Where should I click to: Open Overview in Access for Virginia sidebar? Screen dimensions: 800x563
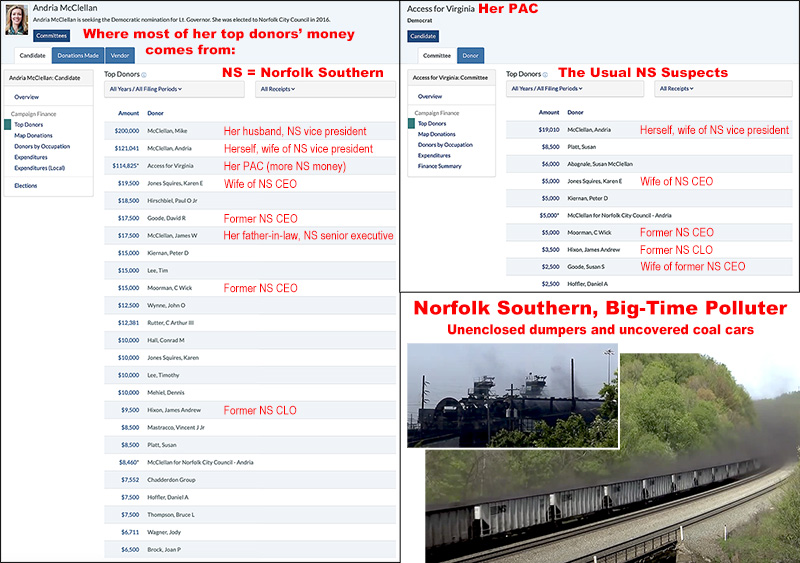430,96
